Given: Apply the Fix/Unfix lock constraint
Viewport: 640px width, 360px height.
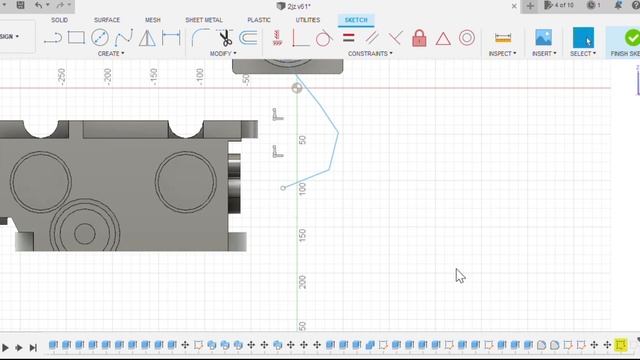Looking at the screenshot, I should point(419,38).
